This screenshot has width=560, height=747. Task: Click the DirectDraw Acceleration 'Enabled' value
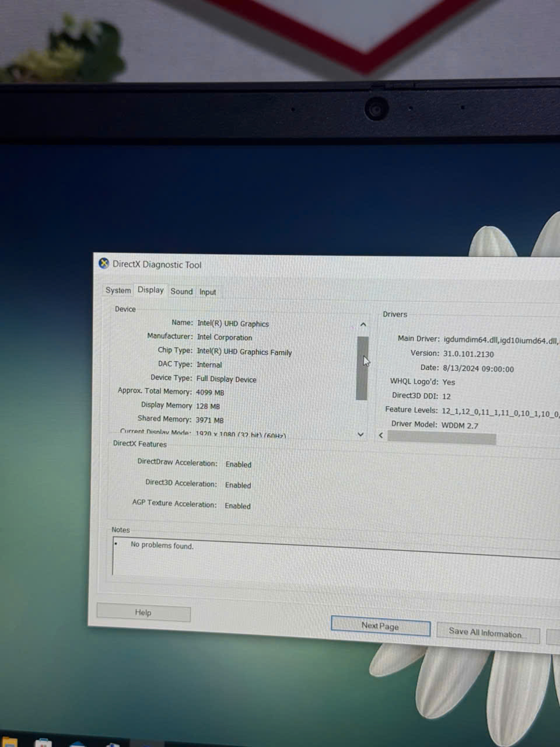(x=238, y=465)
